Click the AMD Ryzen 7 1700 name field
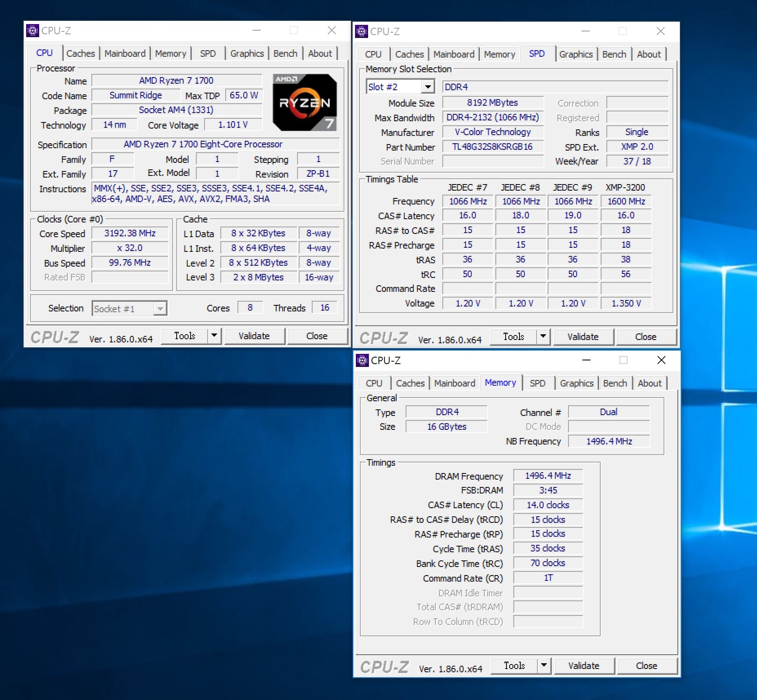This screenshot has width=757, height=700. point(176,80)
